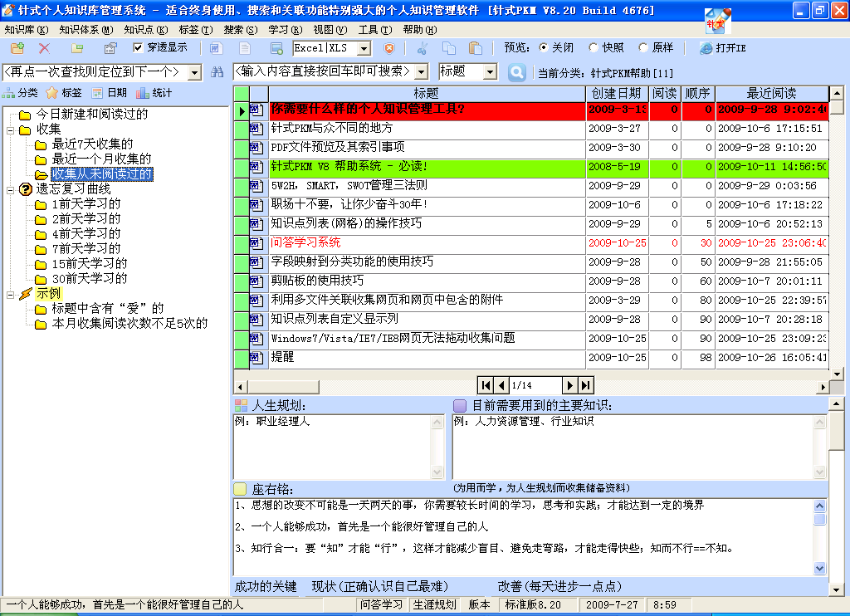Click the scissors cut icon
The width and height of the screenshot is (850, 616).
click(423, 48)
